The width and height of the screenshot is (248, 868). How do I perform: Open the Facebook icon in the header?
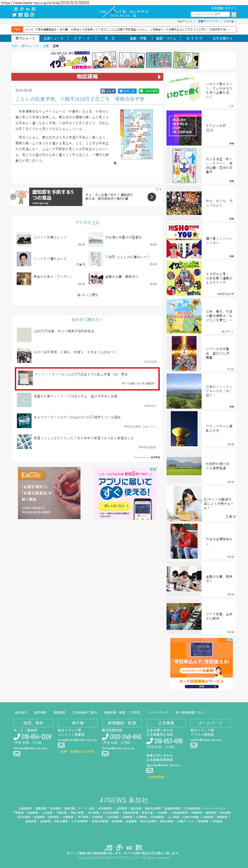click(x=20, y=15)
